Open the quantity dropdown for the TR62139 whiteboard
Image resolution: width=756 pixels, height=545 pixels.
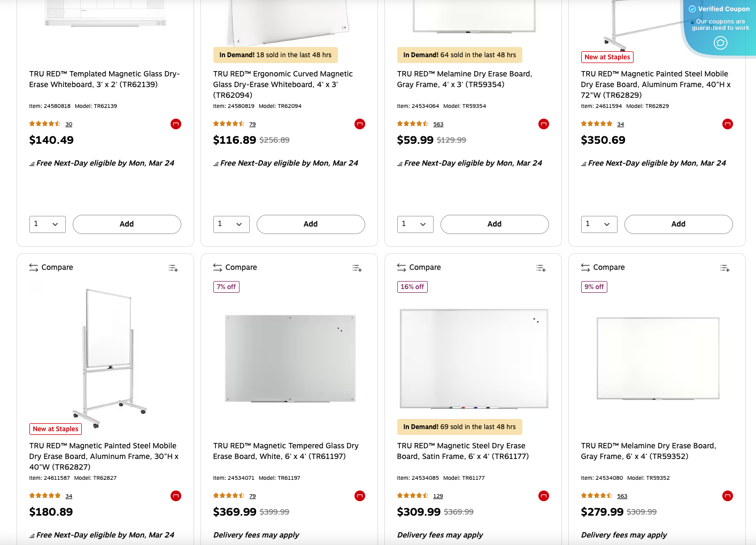click(47, 224)
